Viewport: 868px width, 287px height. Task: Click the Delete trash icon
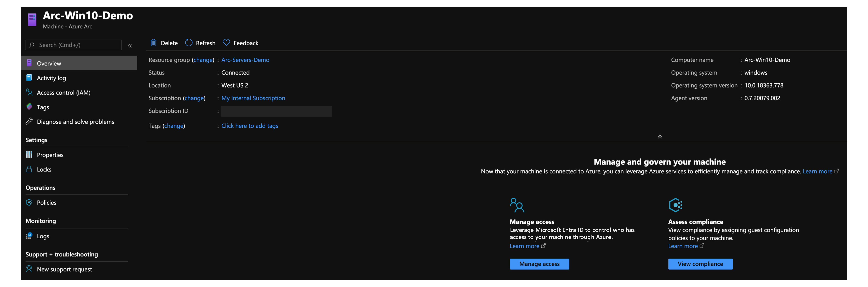tap(153, 43)
